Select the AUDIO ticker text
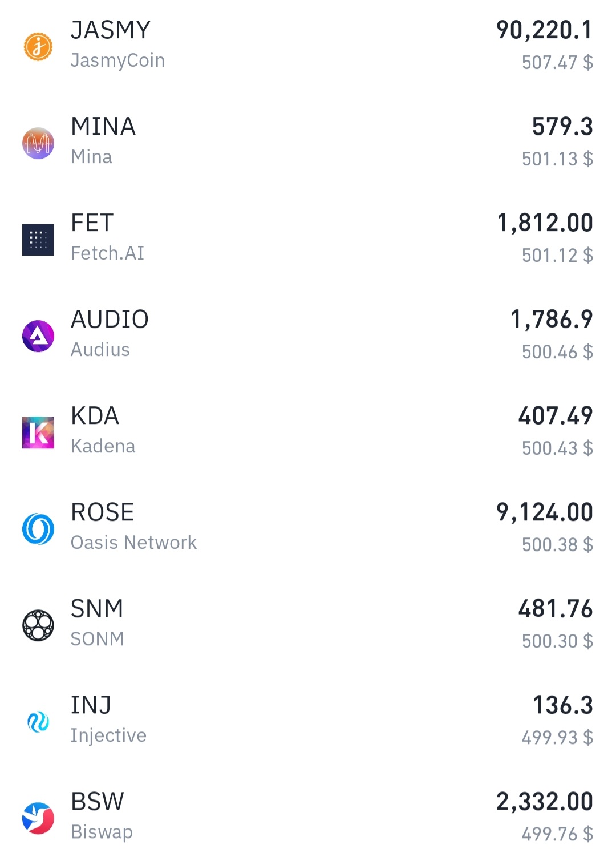 pyautogui.click(x=110, y=320)
